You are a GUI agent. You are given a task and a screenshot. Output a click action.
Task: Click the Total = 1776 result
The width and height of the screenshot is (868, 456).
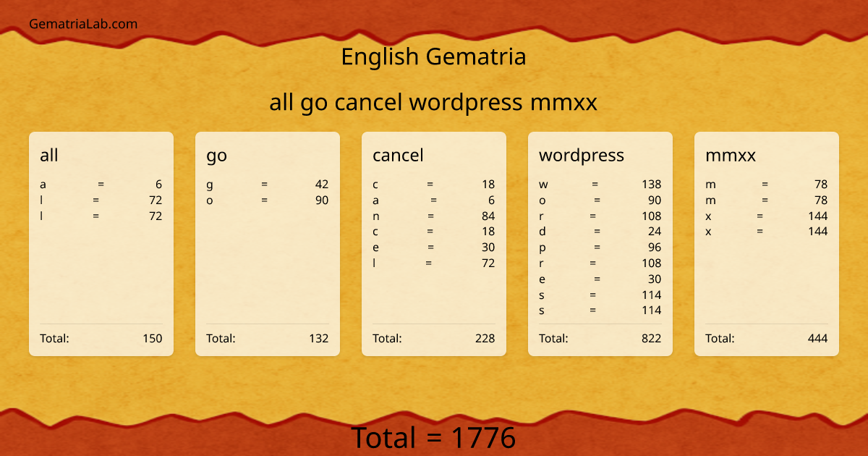pyautogui.click(x=433, y=438)
